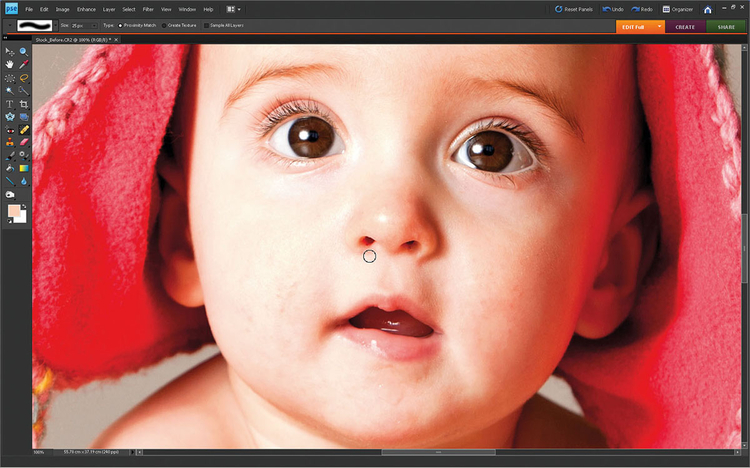Select the Type tool
750x468 pixels.
[x=10, y=104]
